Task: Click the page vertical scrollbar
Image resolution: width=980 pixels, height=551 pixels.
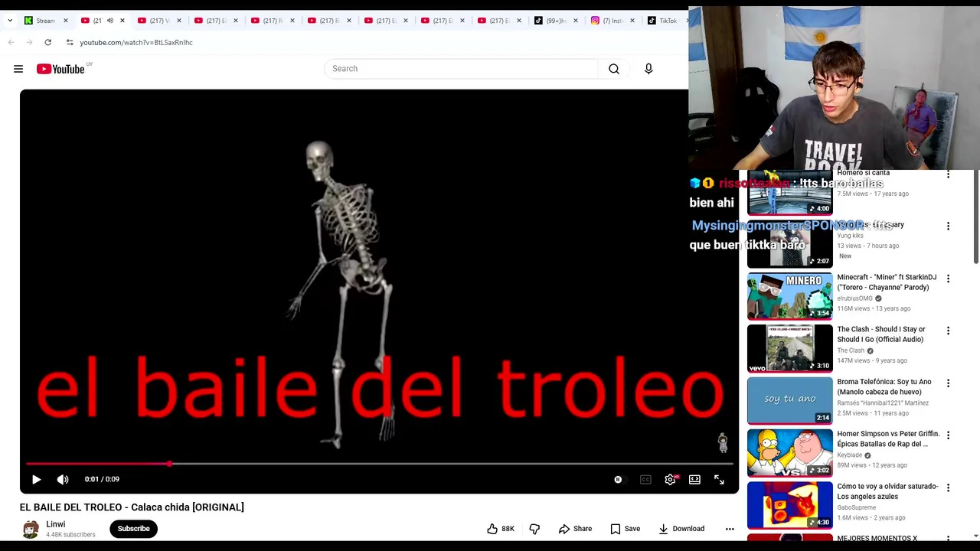Action: [x=975, y=218]
